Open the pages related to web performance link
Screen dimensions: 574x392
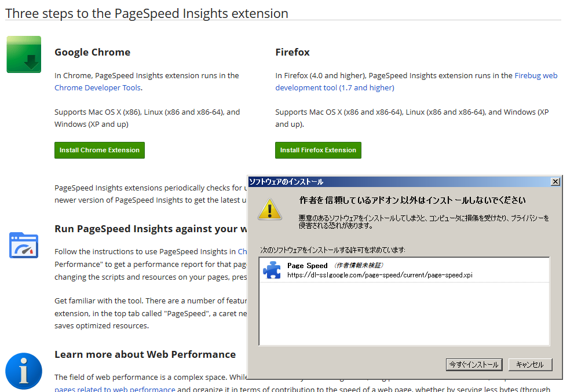point(115,389)
